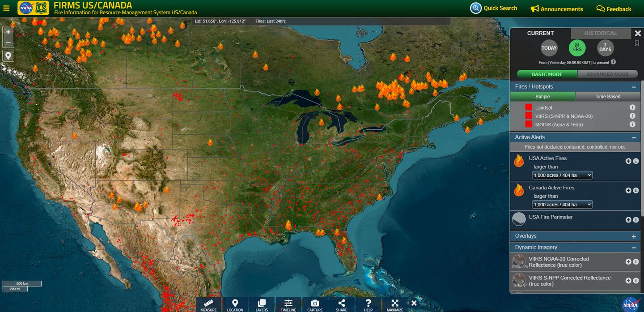
Task: Open Canada Active Fires size dropdown
Action: (562, 205)
